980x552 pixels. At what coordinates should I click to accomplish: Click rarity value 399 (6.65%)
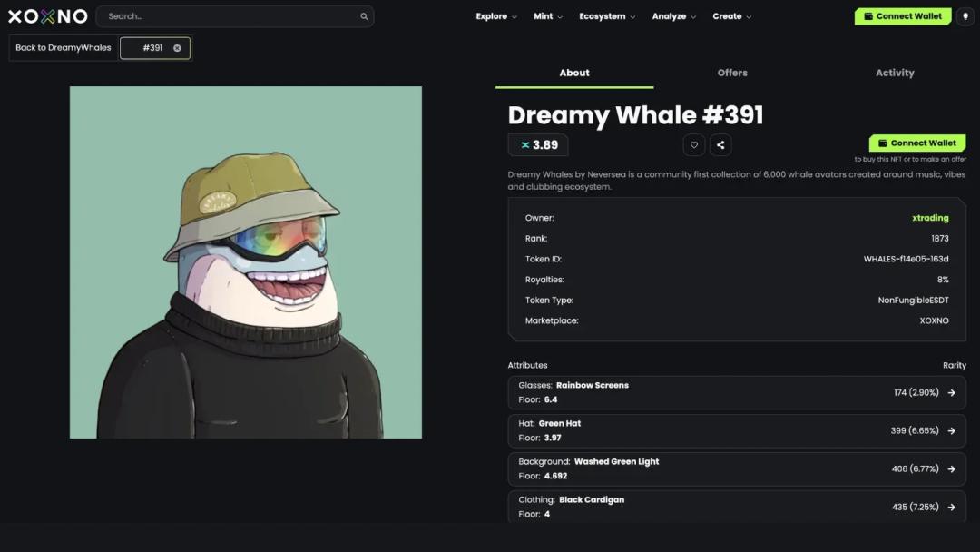[x=915, y=430]
